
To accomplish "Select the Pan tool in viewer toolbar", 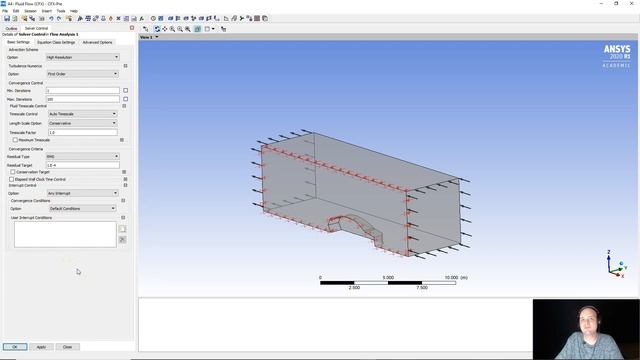I will coord(164,29).
